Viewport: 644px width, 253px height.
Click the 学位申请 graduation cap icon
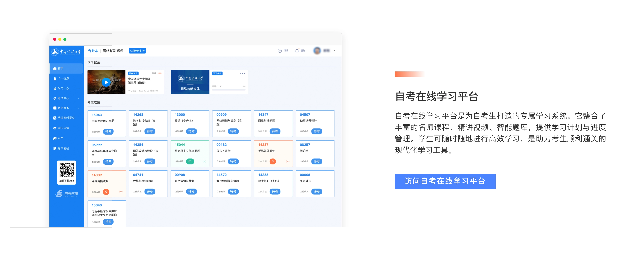coord(55,128)
